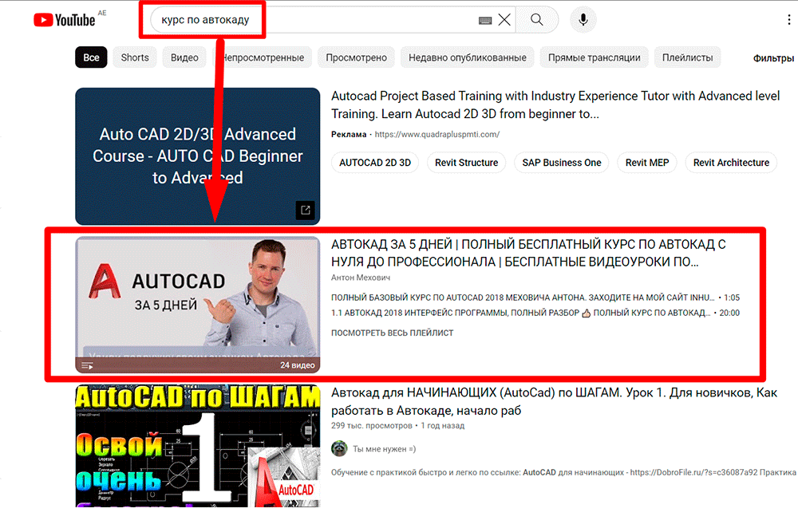The height and width of the screenshot is (532, 798).
Task: Play the ПОЛНЫЙ БАЗОВЫЙ КУРС 1:05 video
Action: click(x=535, y=298)
